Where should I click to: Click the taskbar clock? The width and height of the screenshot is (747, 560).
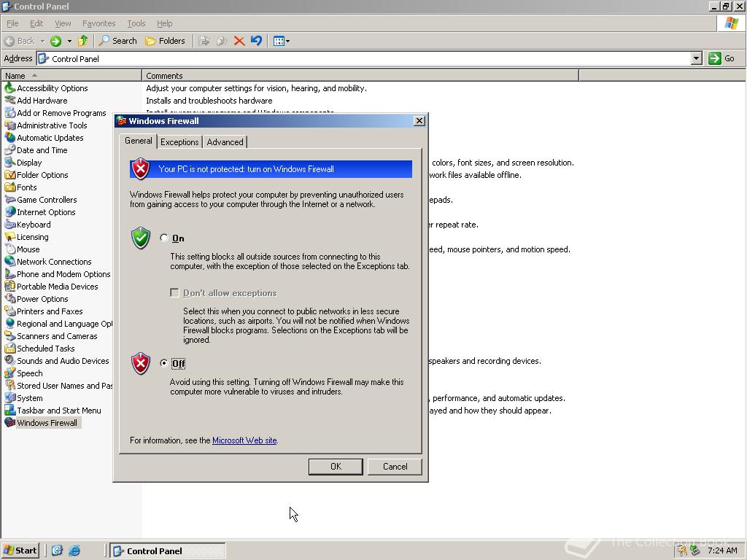722,551
